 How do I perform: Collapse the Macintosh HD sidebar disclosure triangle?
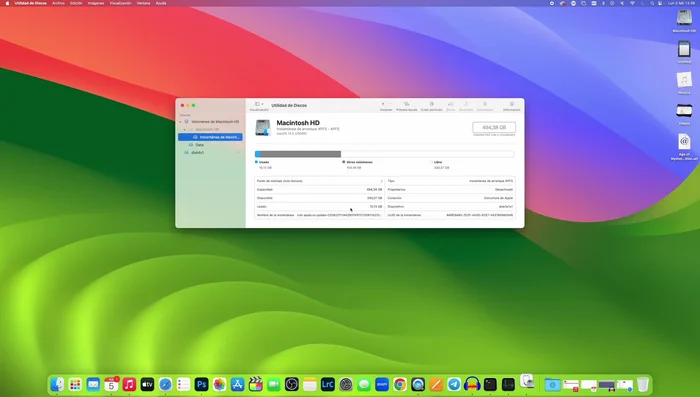pyautogui.click(x=184, y=130)
